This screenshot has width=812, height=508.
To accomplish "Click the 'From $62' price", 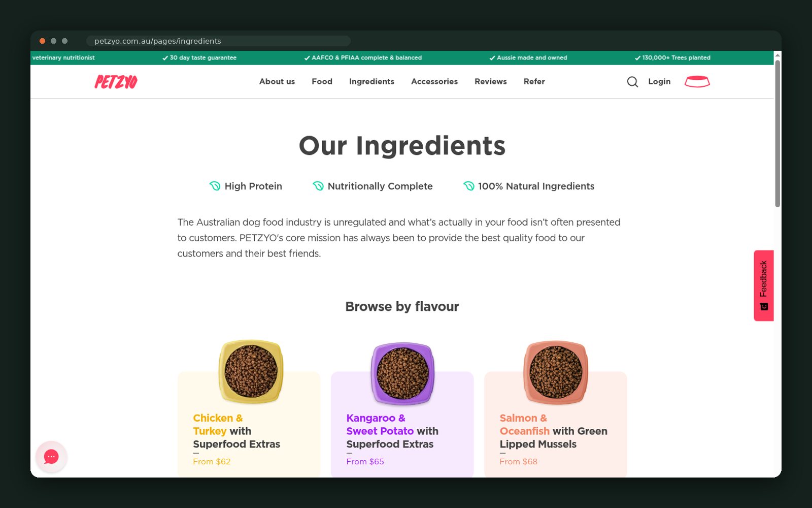I will point(212,462).
